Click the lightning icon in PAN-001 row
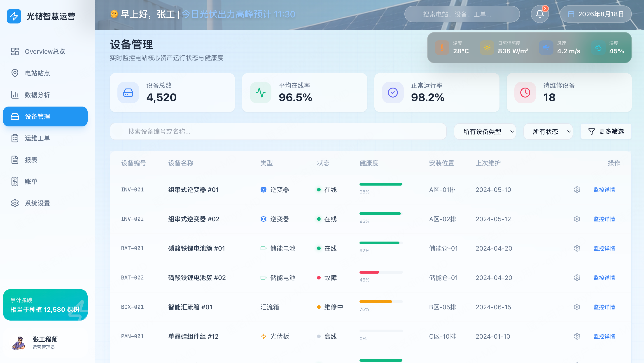The height and width of the screenshot is (363, 644). pyautogui.click(x=264, y=336)
